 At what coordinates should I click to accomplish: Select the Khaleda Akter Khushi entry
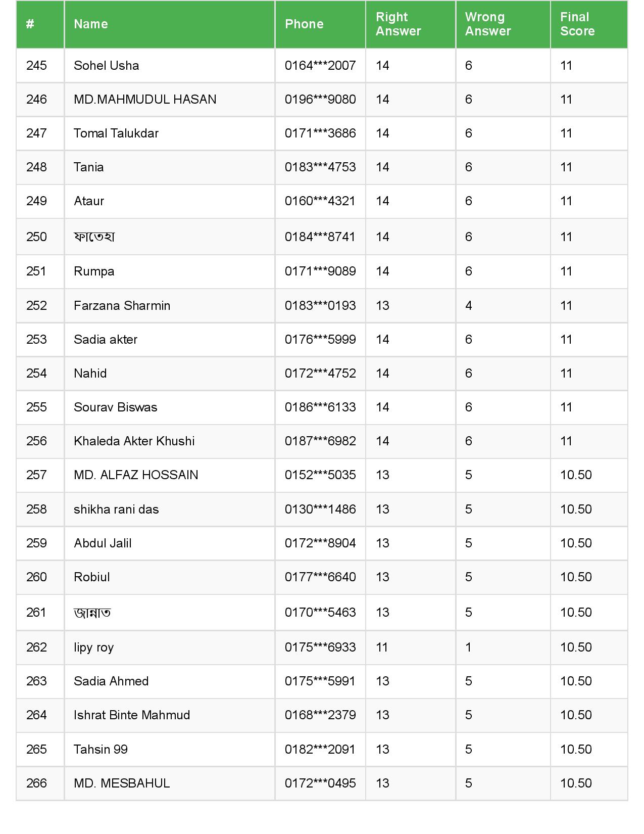click(x=134, y=441)
